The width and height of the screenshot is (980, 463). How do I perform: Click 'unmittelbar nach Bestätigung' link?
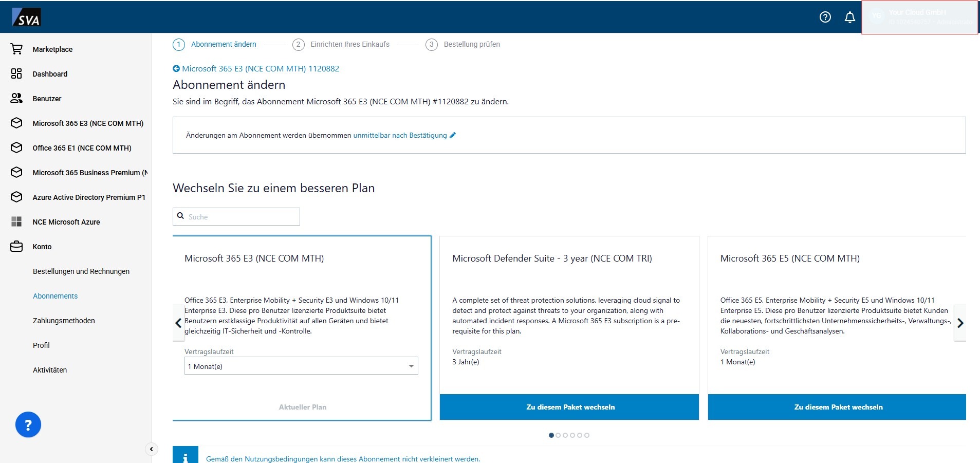coord(400,135)
